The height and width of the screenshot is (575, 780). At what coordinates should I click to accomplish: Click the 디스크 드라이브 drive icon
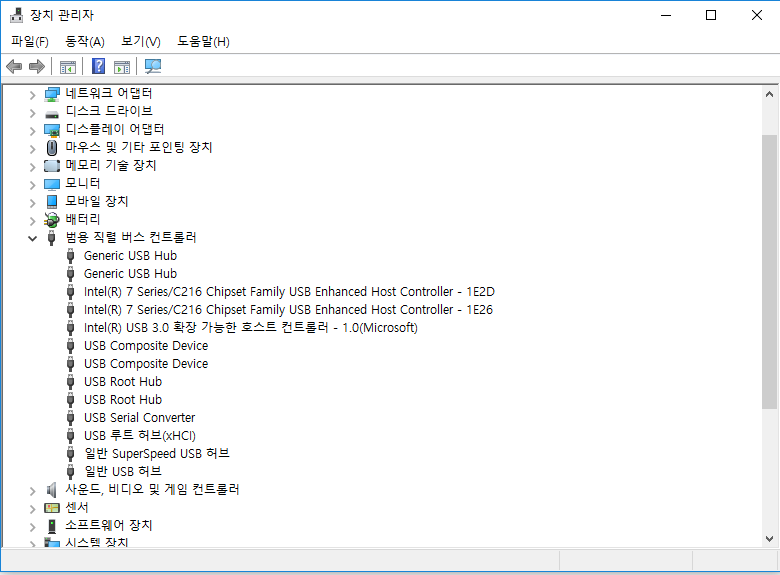tap(52, 114)
